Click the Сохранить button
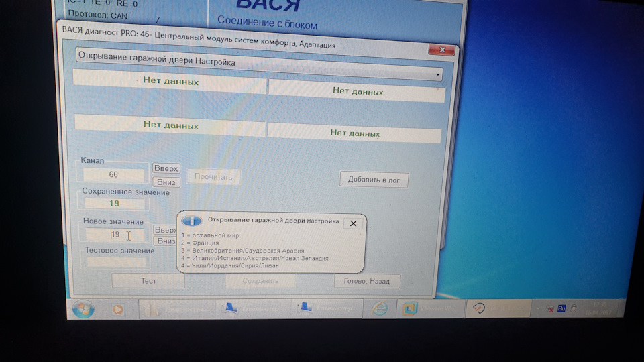 260,281
